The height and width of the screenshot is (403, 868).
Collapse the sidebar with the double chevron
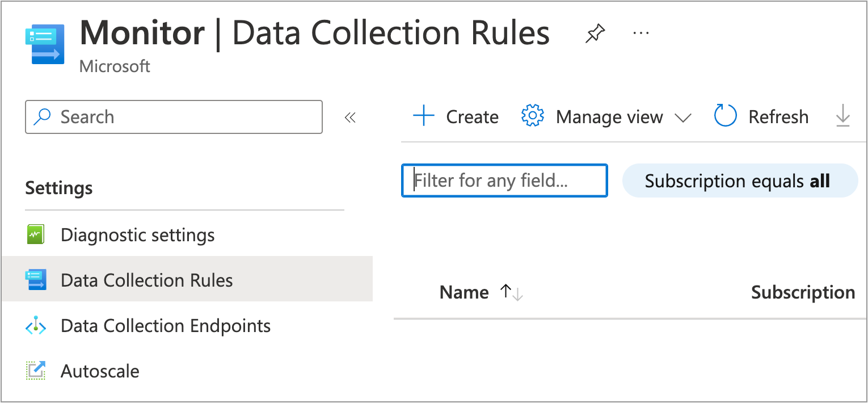point(350,117)
